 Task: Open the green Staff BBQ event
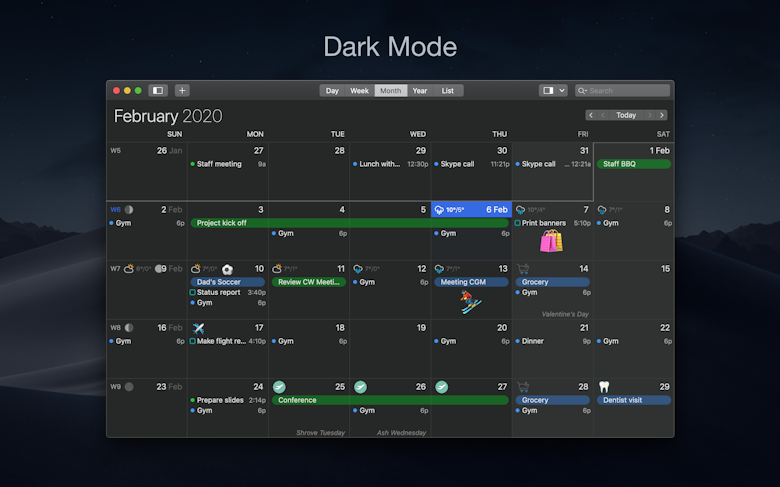[x=634, y=164]
